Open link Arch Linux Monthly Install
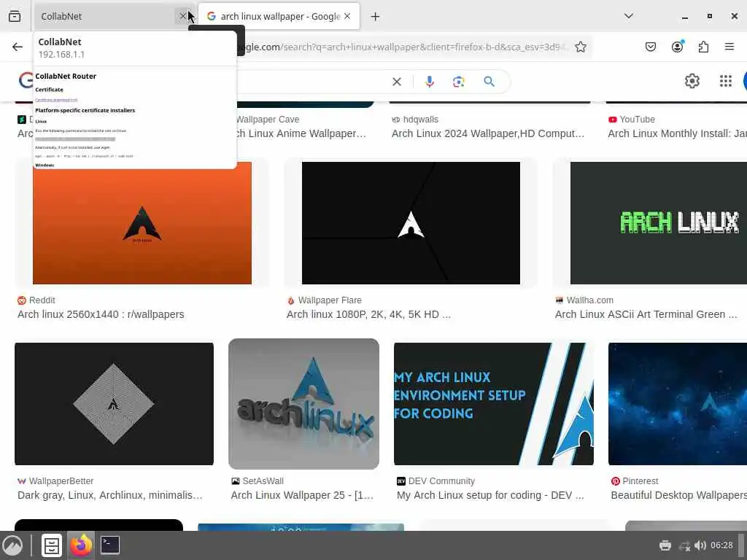 [x=677, y=133]
